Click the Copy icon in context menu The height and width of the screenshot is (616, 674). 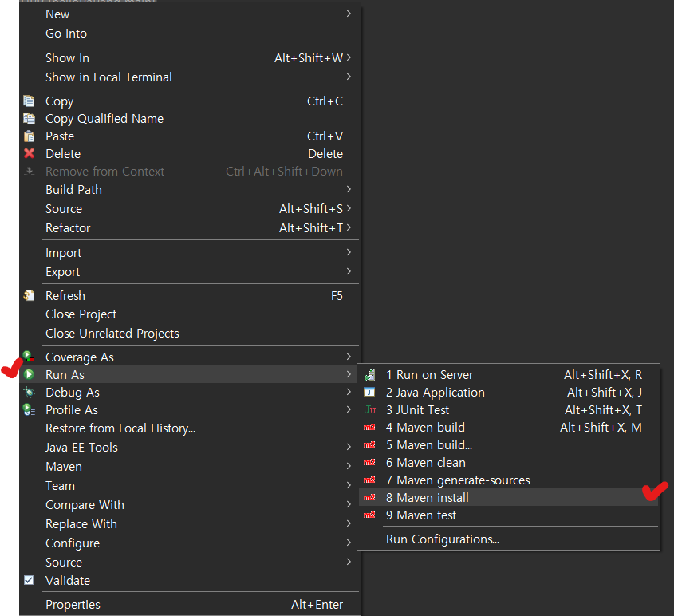[30, 101]
